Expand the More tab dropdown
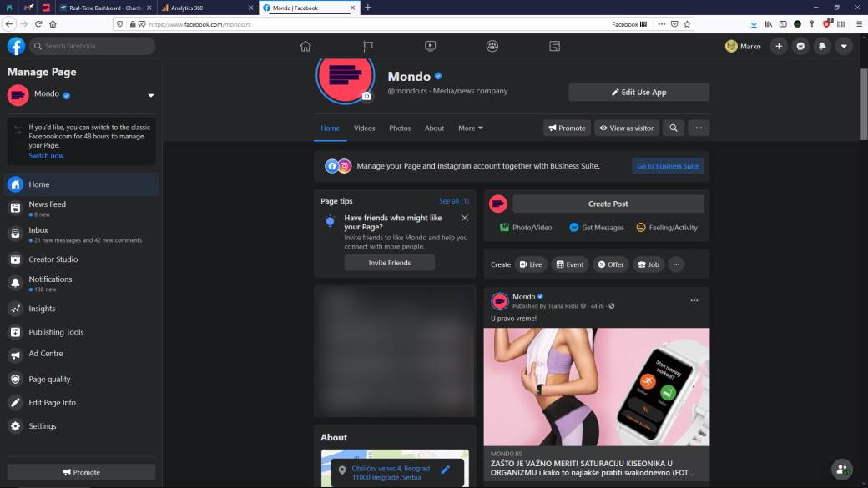The width and height of the screenshot is (868, 488). pos(470,128)
